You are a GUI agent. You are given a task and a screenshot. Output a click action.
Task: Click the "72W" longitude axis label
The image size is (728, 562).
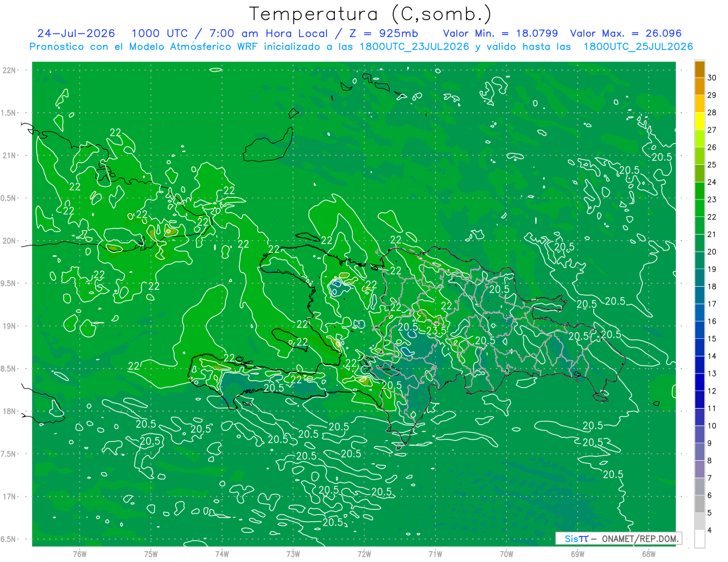pos(364,553)
